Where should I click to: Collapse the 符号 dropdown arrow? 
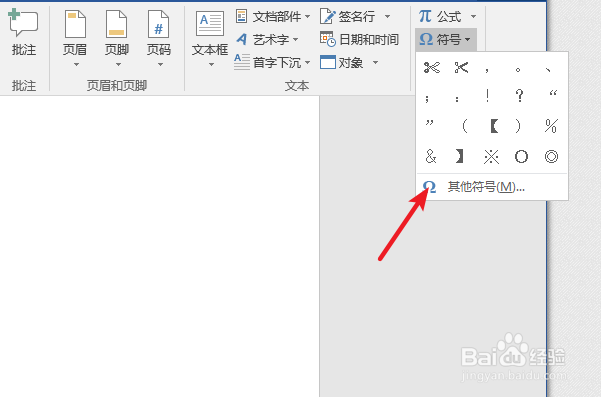[467, 39]
